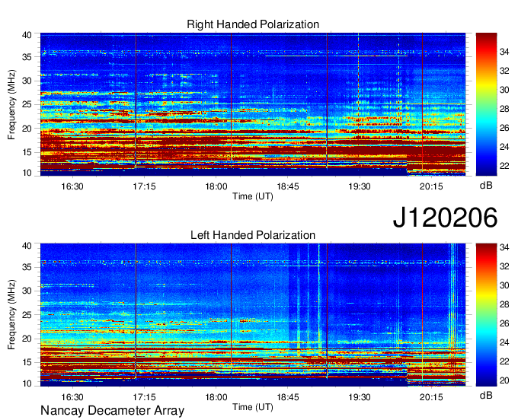Click the top spectrogram plot area
518x420 pixels.
point(253,104)
